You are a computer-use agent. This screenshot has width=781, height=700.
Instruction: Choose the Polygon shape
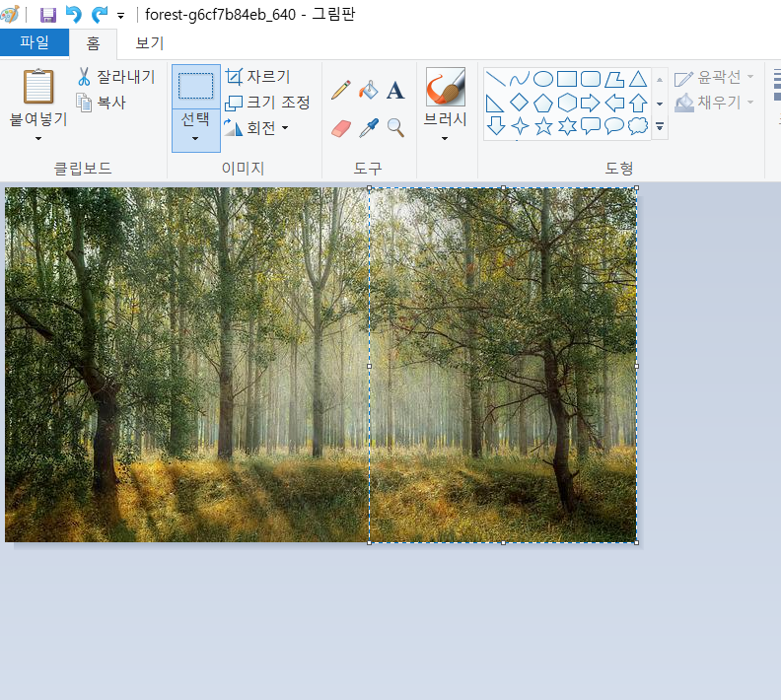point(614,79)
